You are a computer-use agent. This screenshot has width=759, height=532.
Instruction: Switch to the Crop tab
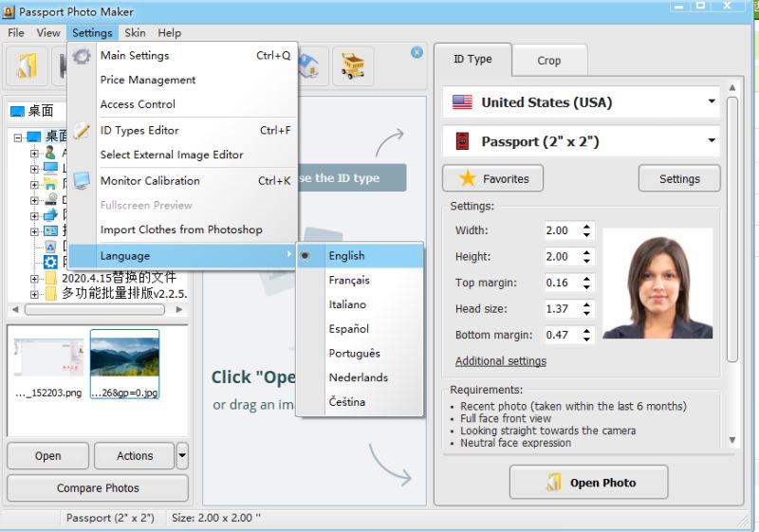pos(549,61)
